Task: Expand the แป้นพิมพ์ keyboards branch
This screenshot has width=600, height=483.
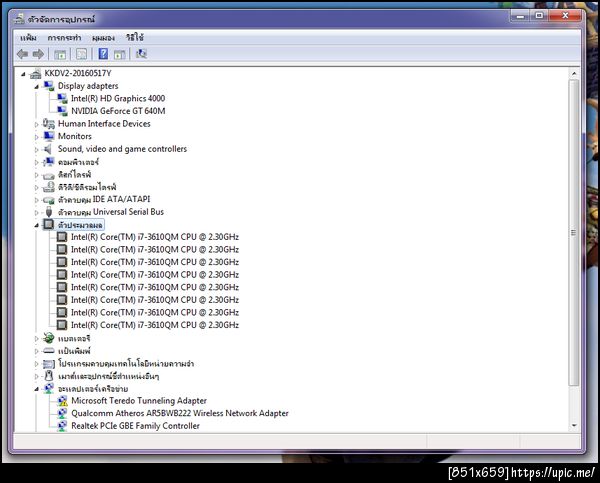Action: coord(37,351)
